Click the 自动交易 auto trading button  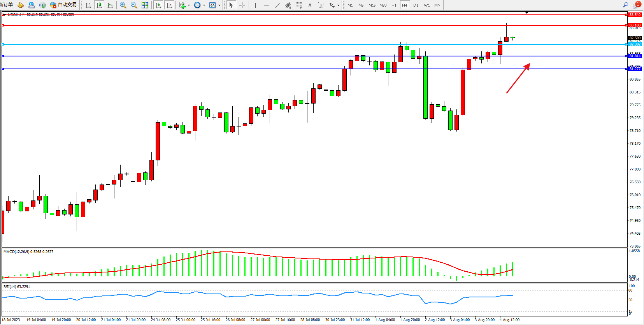coord(63,5)
